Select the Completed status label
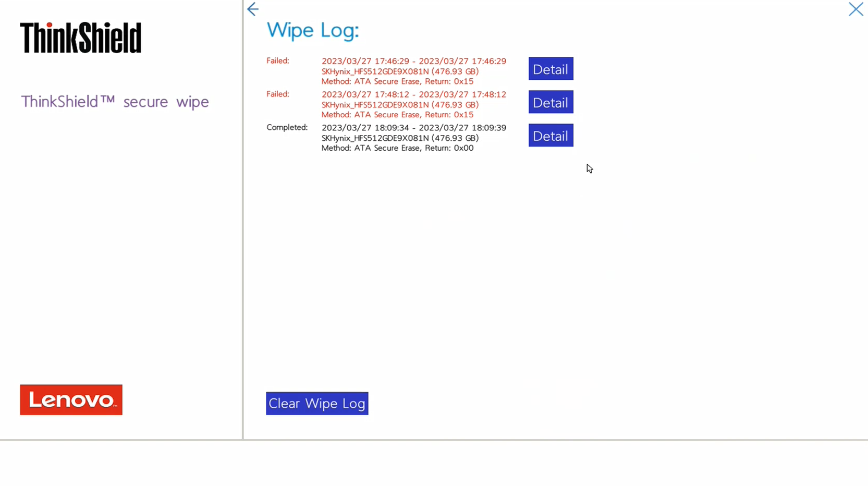The width and height of the screenshot is (868, 486). [287, 128]
